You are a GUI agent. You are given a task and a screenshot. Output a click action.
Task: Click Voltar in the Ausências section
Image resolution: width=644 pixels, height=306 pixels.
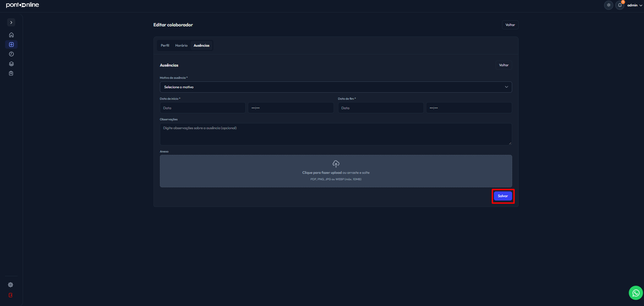click(504, 65)
